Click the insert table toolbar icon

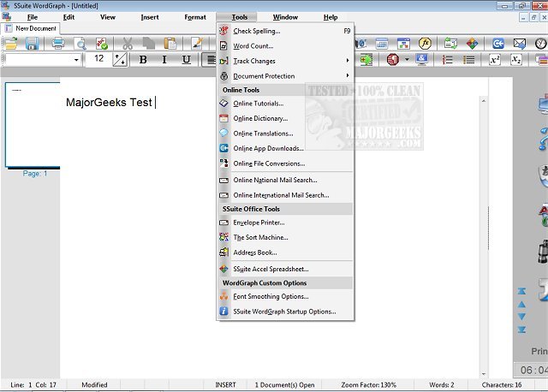pos(382,44)
